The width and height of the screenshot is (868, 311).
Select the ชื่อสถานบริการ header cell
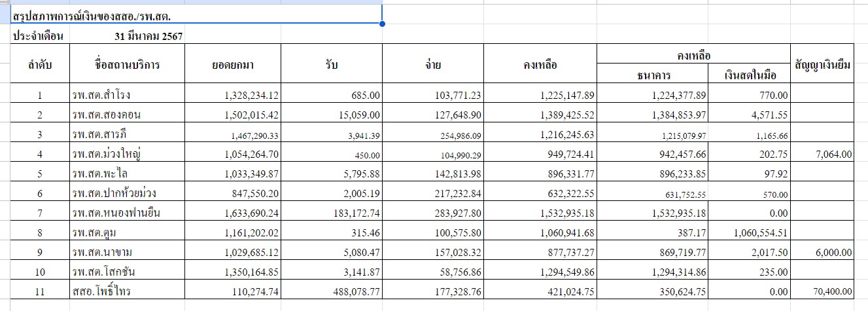coord(127,65)
